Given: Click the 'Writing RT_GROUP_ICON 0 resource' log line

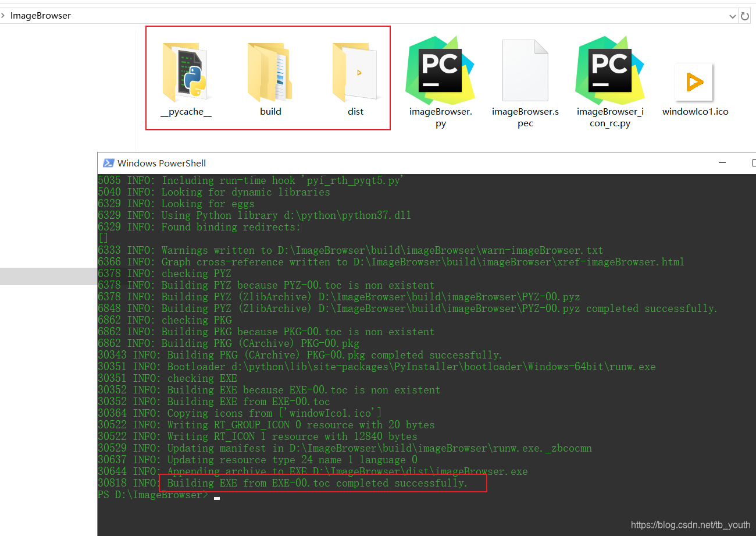Looking at the screenshot, I should point(266,425).
